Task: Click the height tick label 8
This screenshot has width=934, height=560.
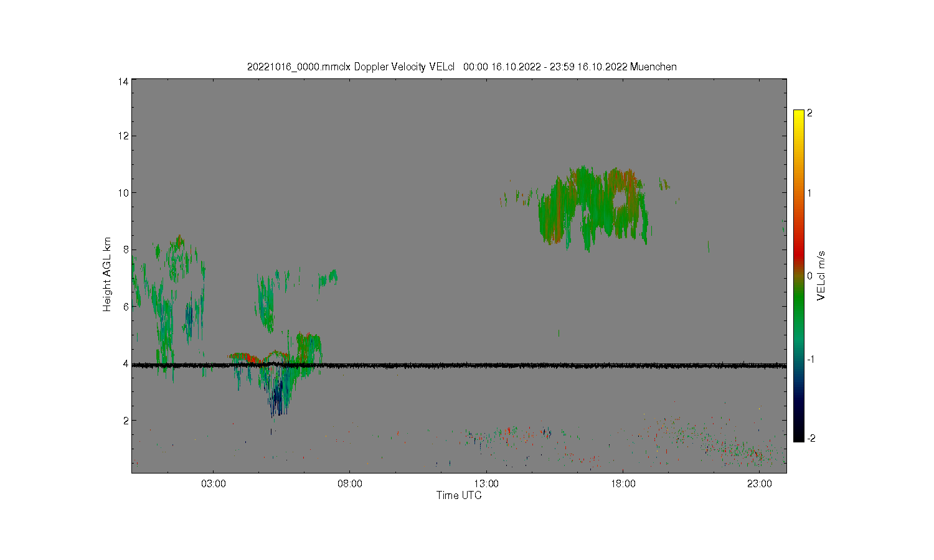Action: click(x=126, y=250)
